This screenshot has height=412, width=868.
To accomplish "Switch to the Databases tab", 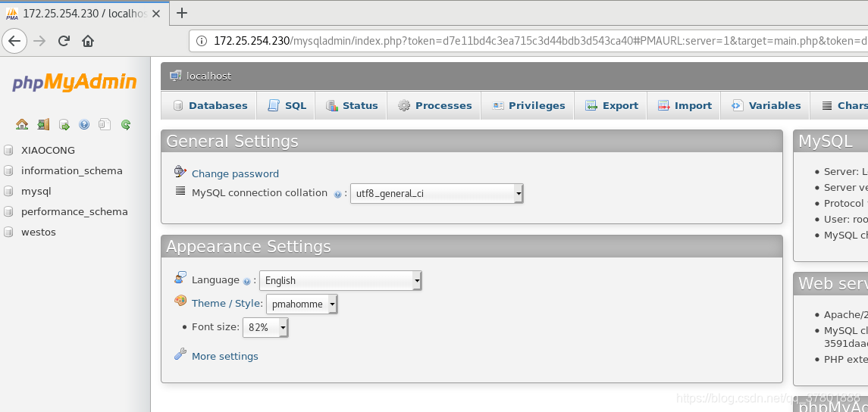I will coord(210,105).
